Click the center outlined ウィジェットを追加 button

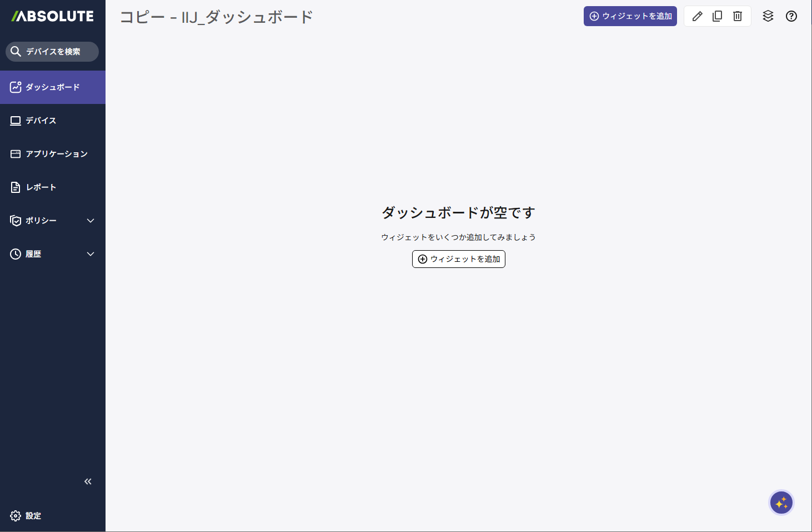coord(459,259)
